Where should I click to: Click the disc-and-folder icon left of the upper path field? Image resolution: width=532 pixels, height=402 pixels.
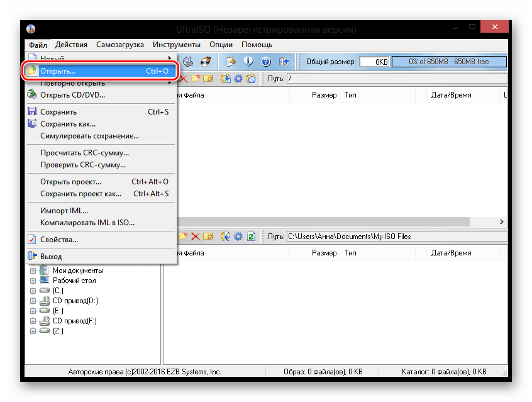coord(251,79)
